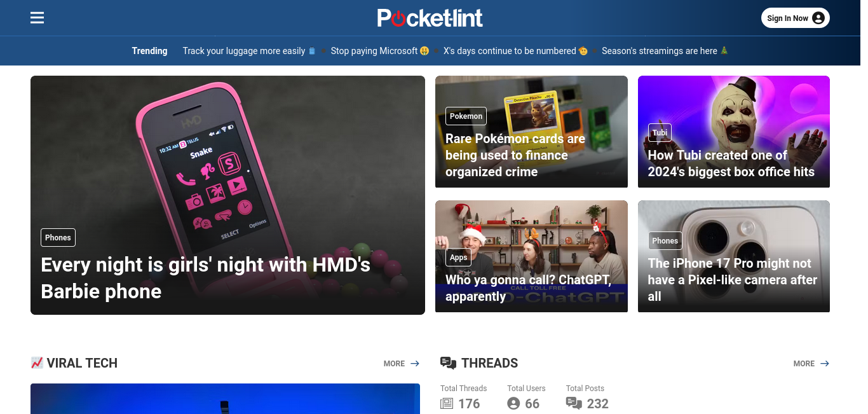Open the iPhone 17 Pro camera article thumbnail
This screenshot has width=868, height=414.
(734, 256)
